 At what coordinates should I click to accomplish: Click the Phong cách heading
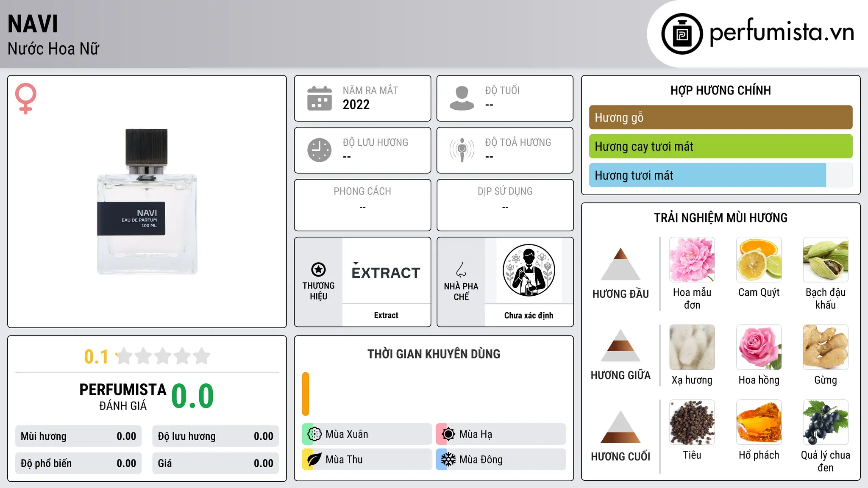pos(362,191)
